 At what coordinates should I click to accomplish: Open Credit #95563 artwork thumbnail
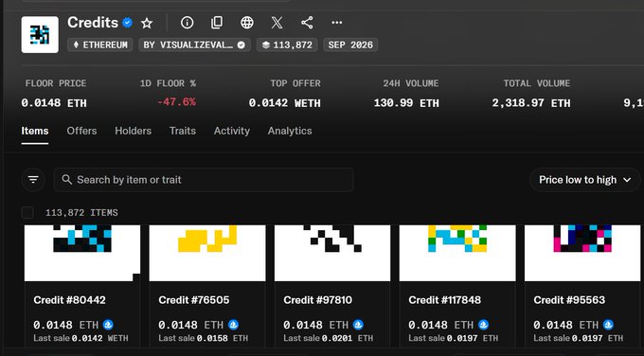coord(582,253)
